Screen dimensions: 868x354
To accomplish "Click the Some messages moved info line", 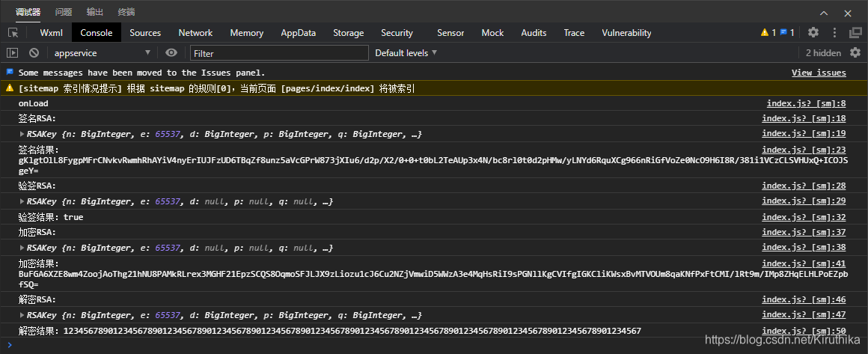I will (x=141, y=73).
